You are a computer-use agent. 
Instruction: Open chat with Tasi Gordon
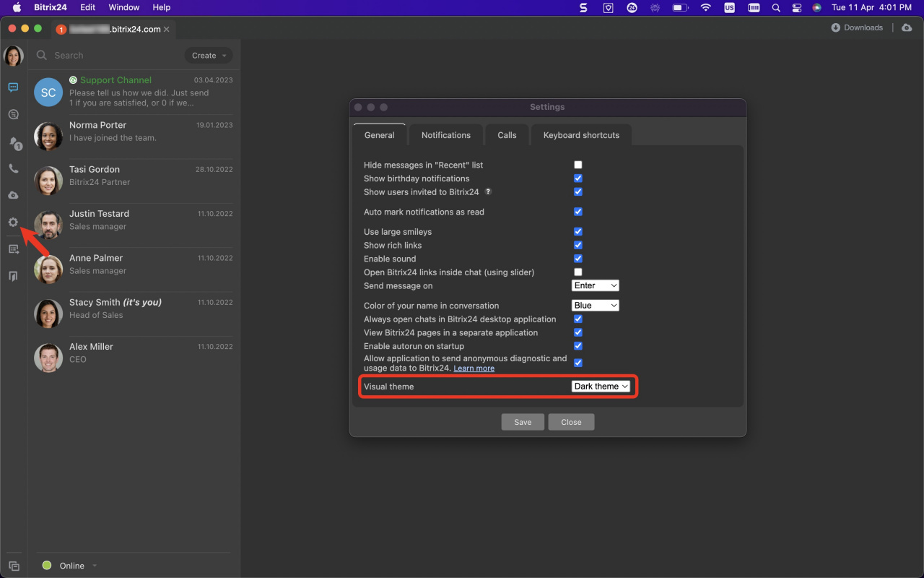tap(134, 181)
